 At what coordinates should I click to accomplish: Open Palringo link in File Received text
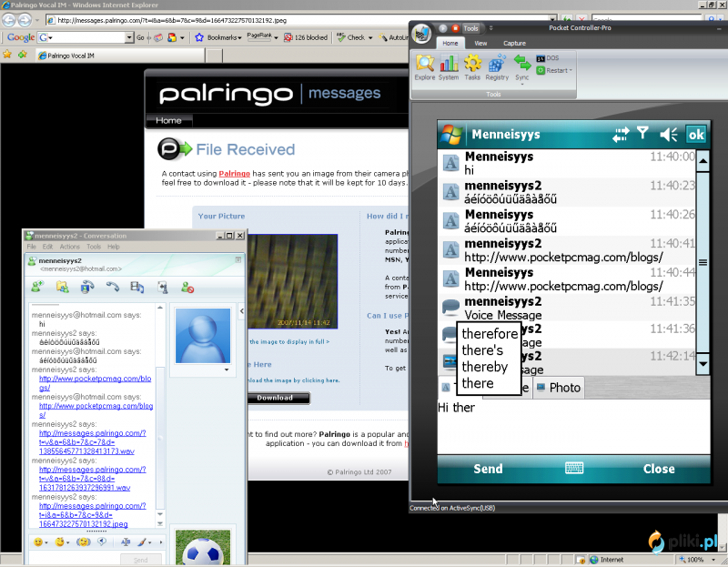[234, 174]
